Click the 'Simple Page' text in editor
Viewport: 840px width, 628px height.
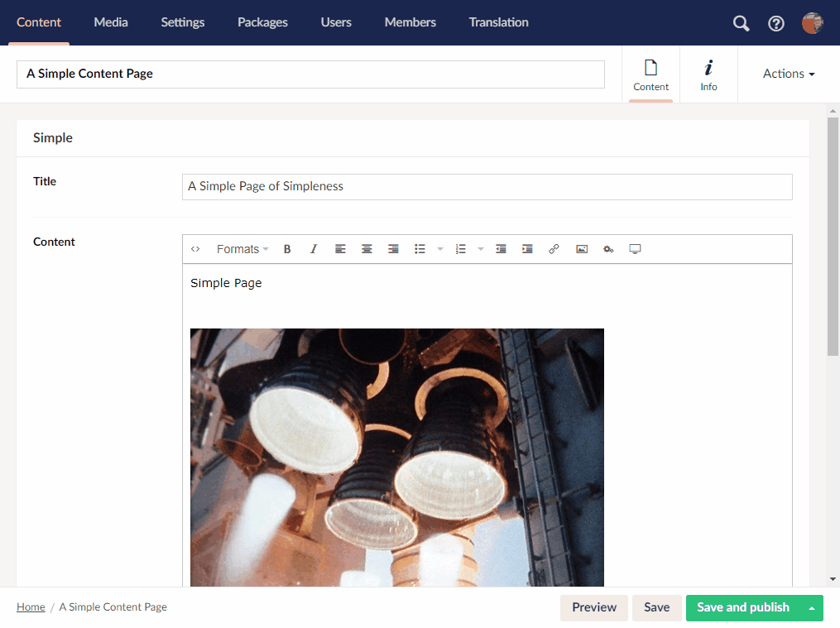pos(226,283)
